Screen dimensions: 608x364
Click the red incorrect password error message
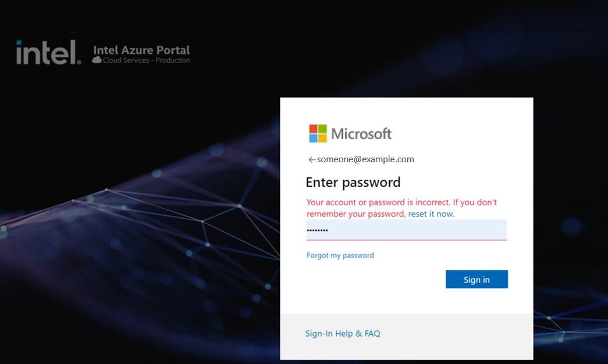click(401, 203)
